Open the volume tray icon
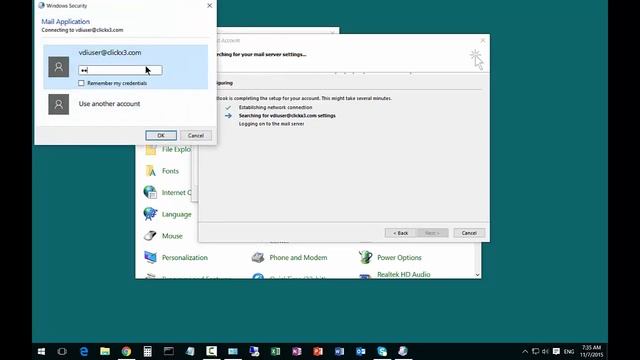The height and width of the screenshot is (360, 640). [x=545, y=351]
